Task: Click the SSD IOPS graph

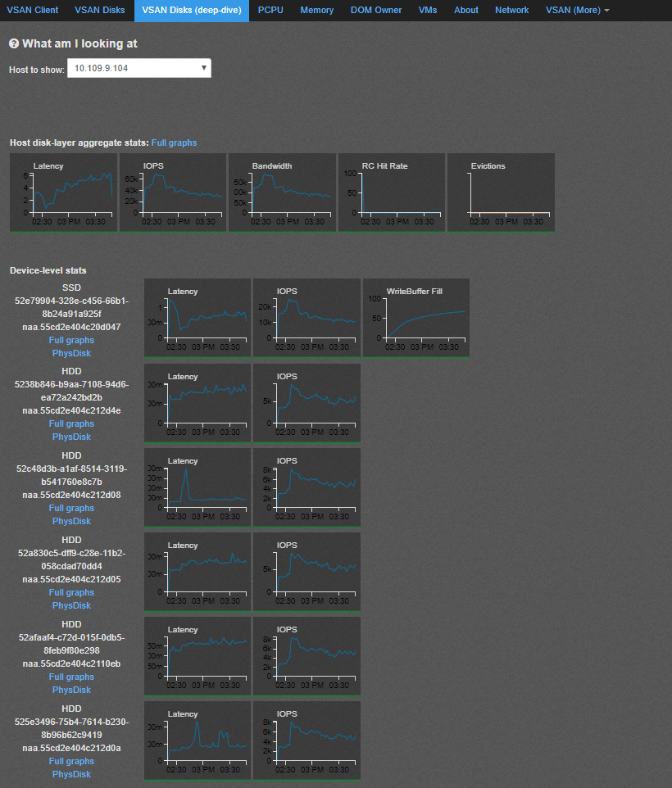Action: tap(306, 318)
